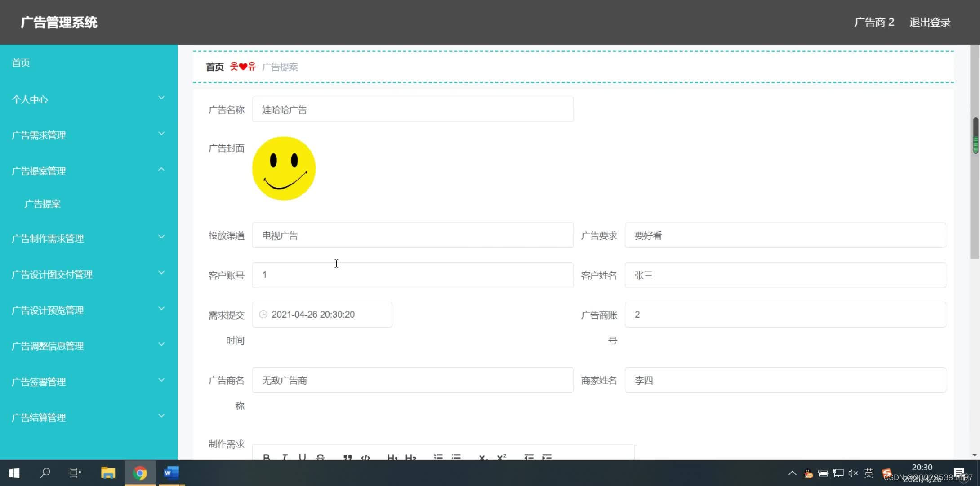Open Windows taskbar search

(45, 473)
